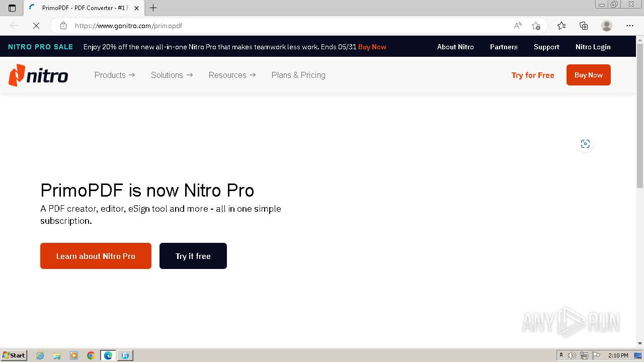Click the Try it free button
Image resolution: width=644 pixels, height=362 pixels.
click(193, 256)
